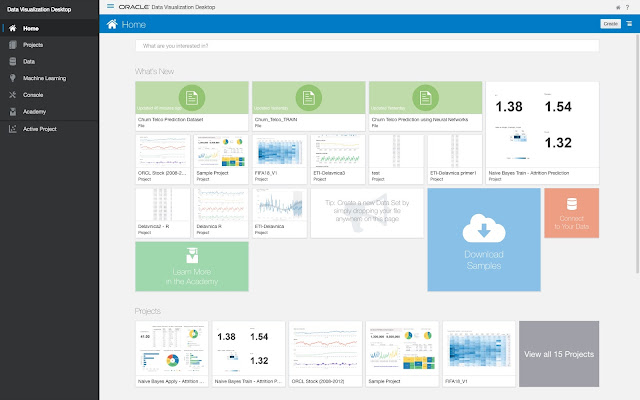Click the graduate icon on Academy tile
Image resolution: width=640 pixels, height=400 pixels.
click(192, 256)
